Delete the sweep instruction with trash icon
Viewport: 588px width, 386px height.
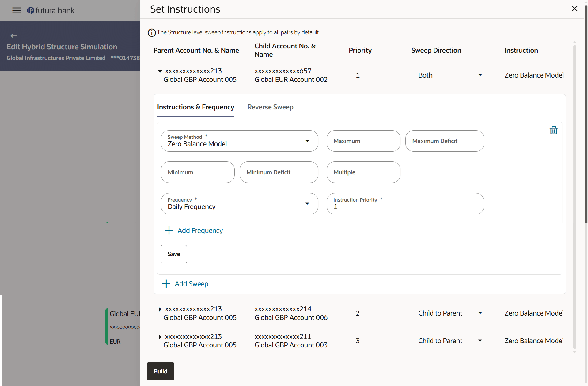point(553,131)
